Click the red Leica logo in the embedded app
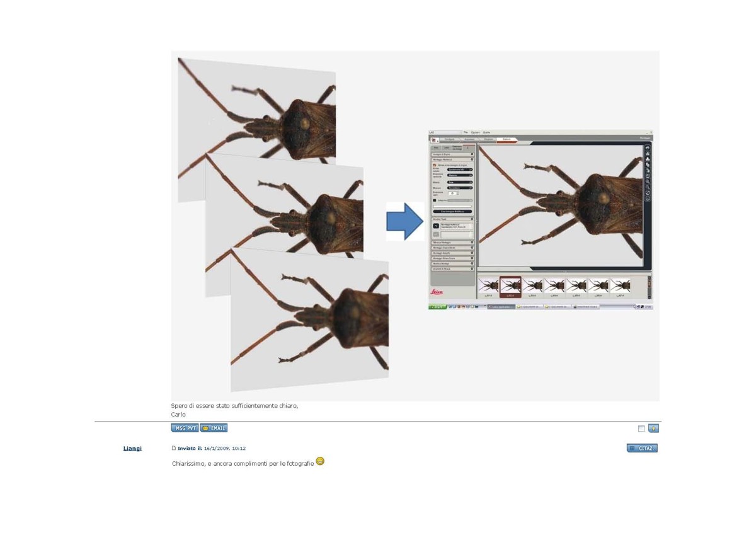Viewport: 756px width, 535px height. [437, 292]
